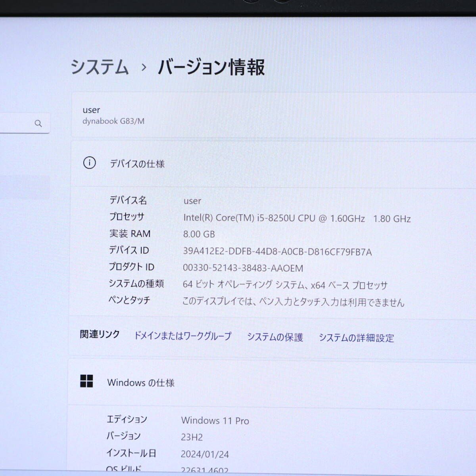
Task: Open ドメインまたはワークグループ link
Action: tap(183, 336)
